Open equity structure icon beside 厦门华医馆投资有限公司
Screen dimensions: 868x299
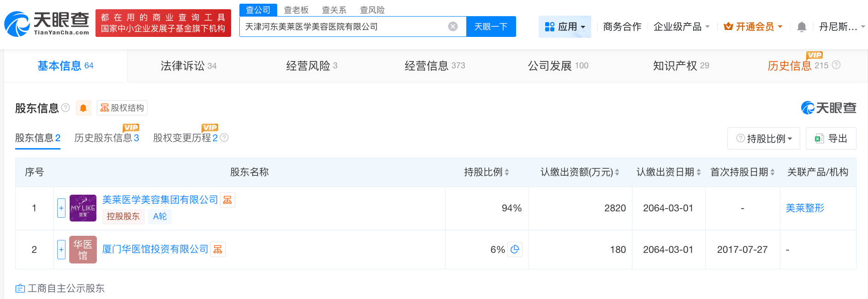tap(218, 249)
